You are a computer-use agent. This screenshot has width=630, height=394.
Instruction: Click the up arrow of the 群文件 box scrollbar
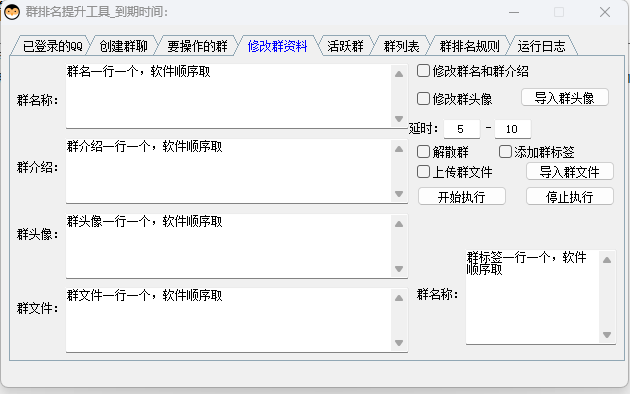[x=399, y=298]
